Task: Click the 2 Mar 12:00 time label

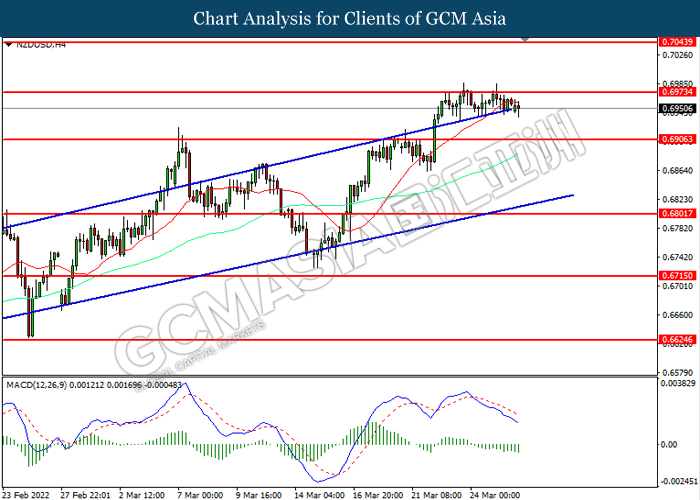Action: 142,495
